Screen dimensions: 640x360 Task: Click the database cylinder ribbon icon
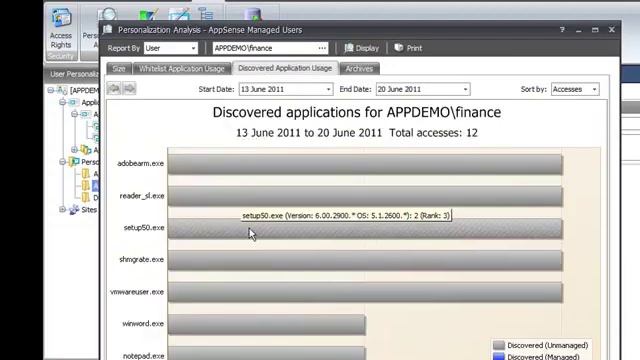tap(252, 15)
